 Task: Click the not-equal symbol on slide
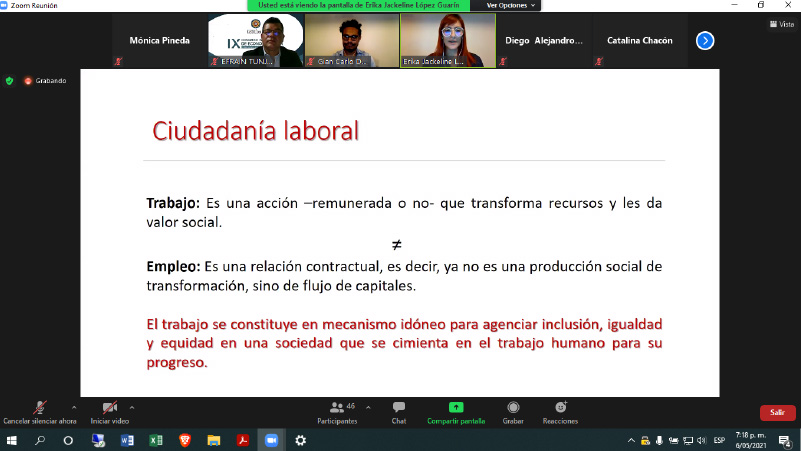pyautogui.click(x=396, y=245)
